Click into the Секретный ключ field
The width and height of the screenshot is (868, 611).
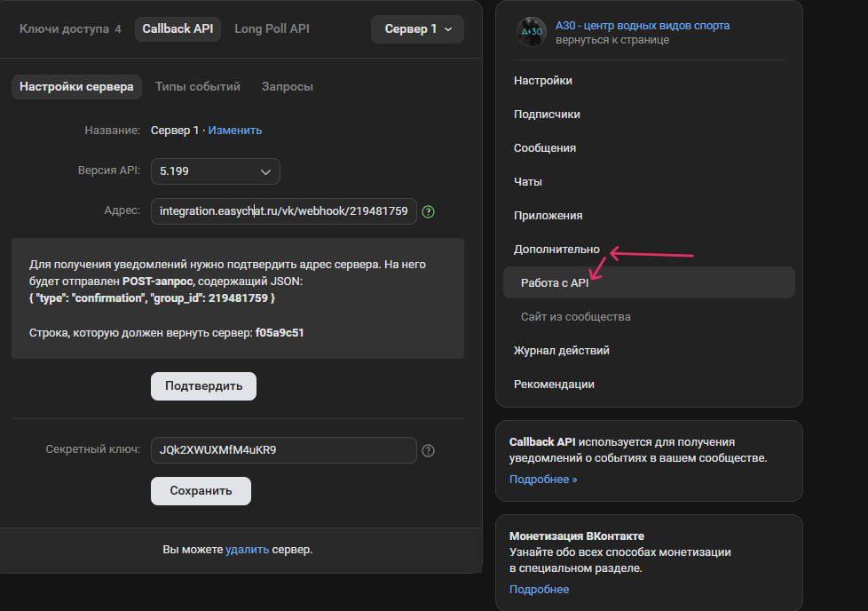[x=283, y=450]
